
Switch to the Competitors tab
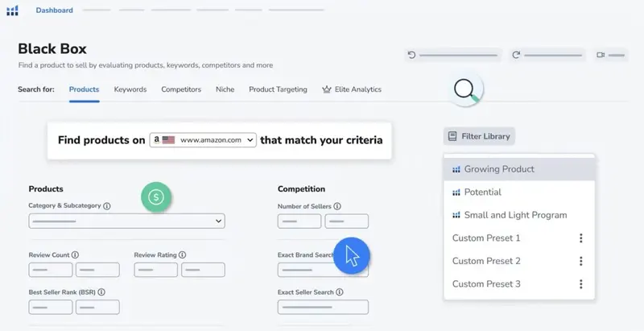(x=181, y=89)
